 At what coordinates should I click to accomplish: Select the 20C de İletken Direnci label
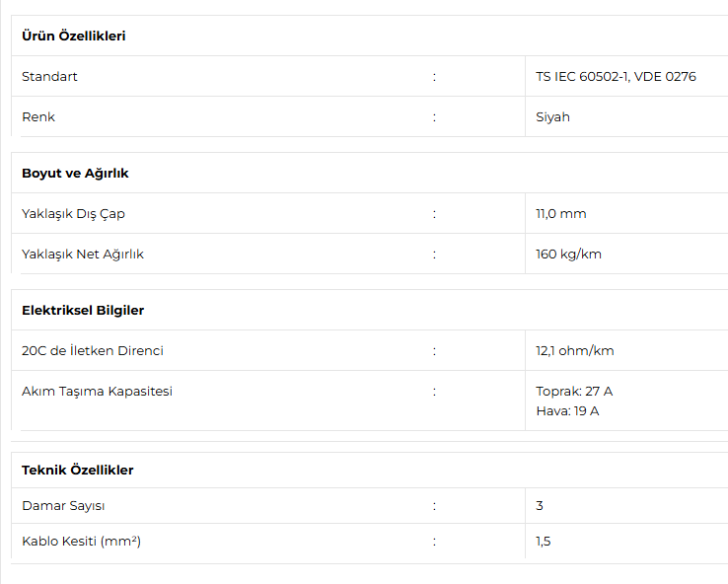tap(93, 350)
